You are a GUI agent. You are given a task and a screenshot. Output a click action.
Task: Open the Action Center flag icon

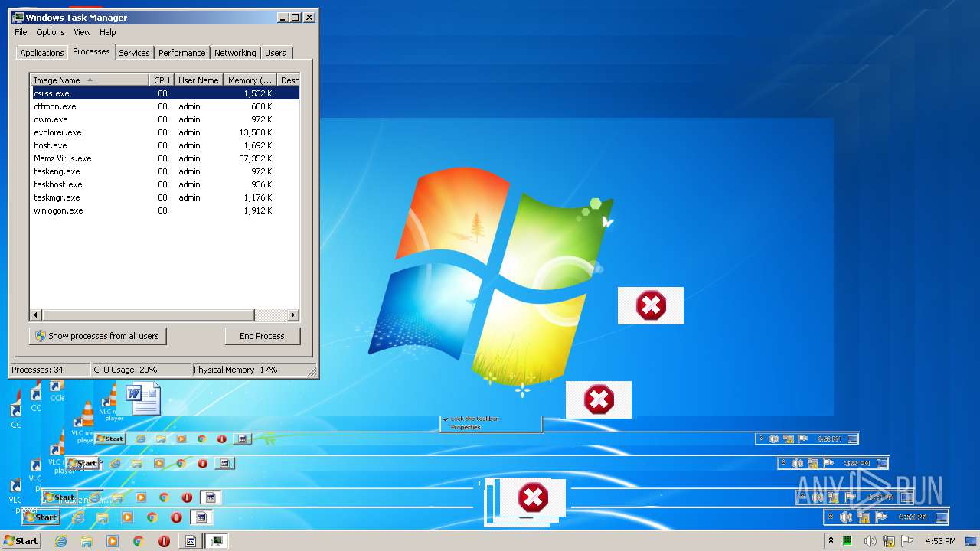(x=908, y=541)
